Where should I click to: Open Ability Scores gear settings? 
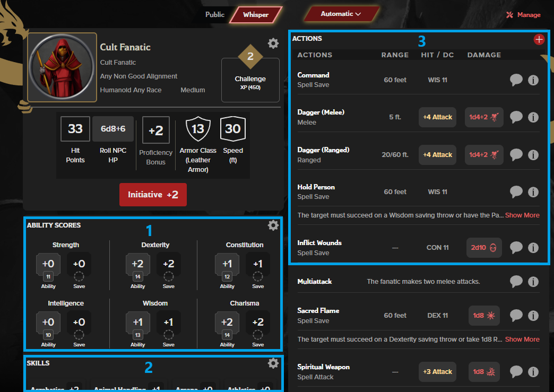point(273,225)
